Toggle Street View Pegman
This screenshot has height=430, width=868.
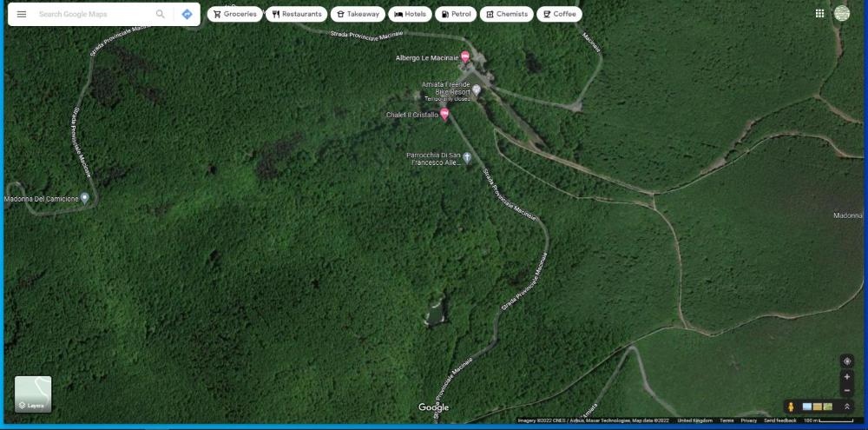click(791, 407)
